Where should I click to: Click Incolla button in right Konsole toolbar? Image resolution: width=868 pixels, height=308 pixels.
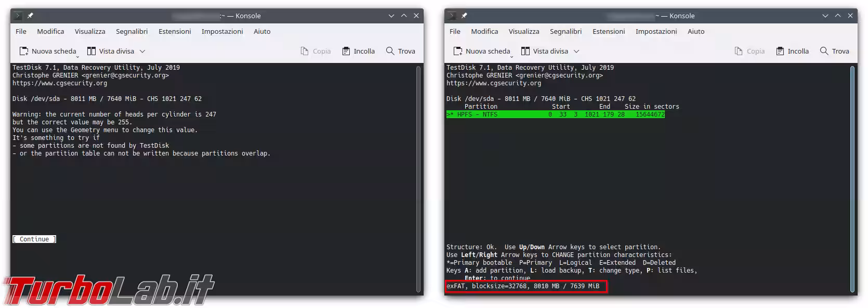tap(793, 51)
